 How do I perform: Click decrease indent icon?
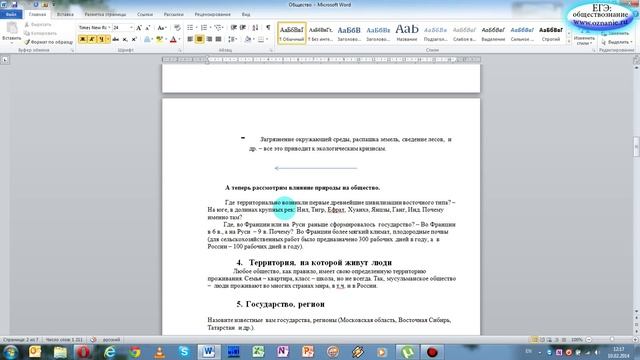pos(233,27)
